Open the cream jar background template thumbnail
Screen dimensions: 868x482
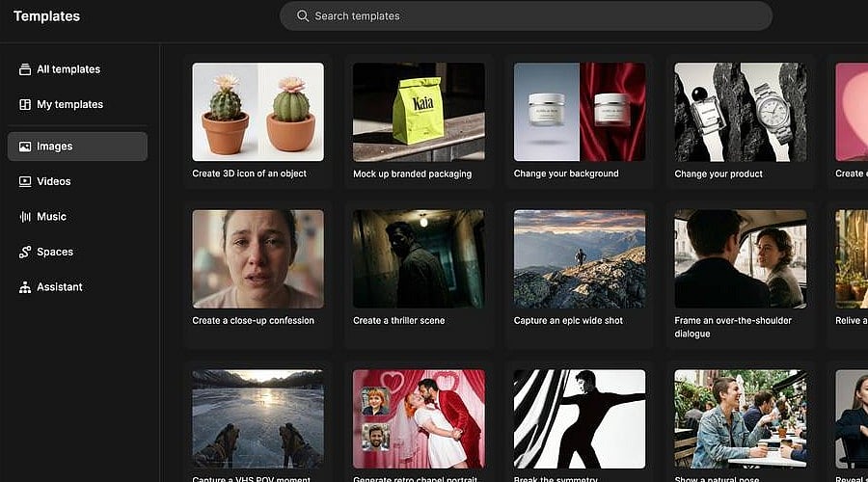pyautogui.click(x=580, y=112)
